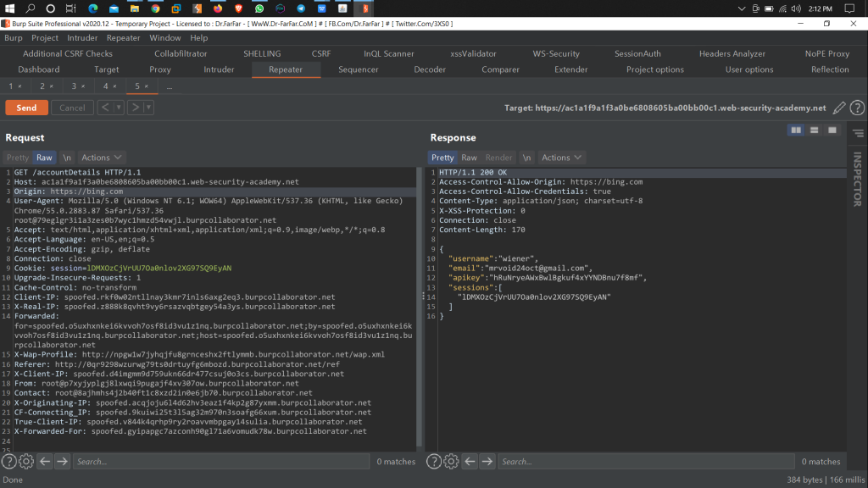This screenshot has height=488, width=868.
Task: Switch to side-by-side layout view
Action: pos(796,130)
